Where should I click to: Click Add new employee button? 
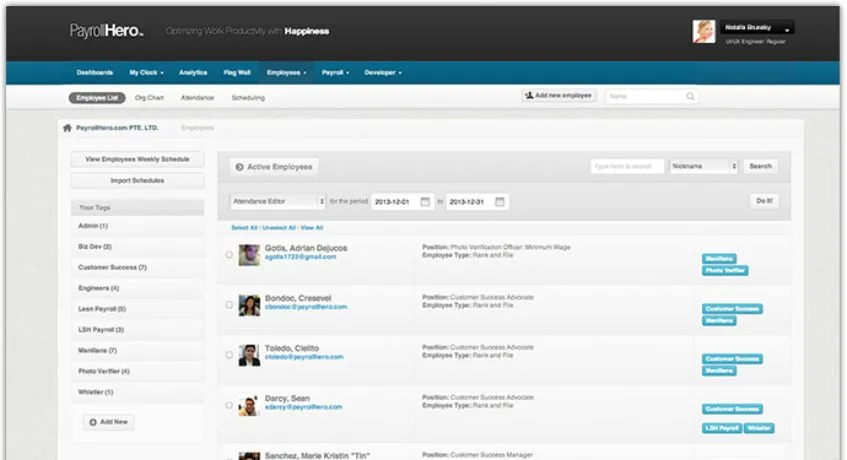(x=559, y=96)
